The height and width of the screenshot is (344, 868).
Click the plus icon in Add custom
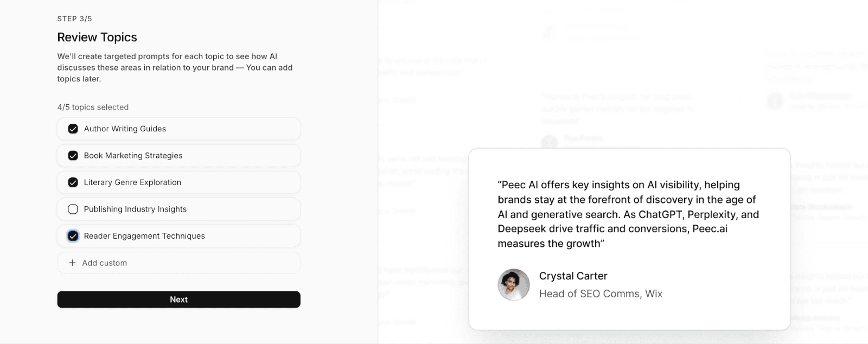pyautogui.click(x=72, y=263)
